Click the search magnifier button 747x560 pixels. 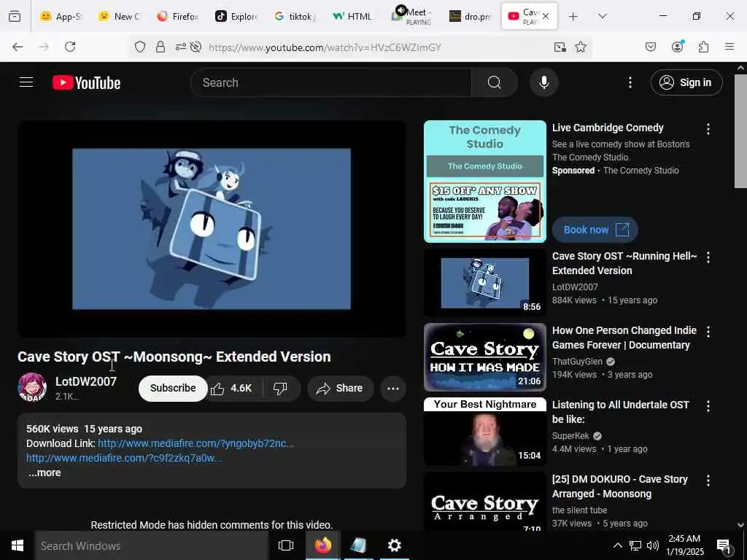pyautogui.click(x=495, y=82)
